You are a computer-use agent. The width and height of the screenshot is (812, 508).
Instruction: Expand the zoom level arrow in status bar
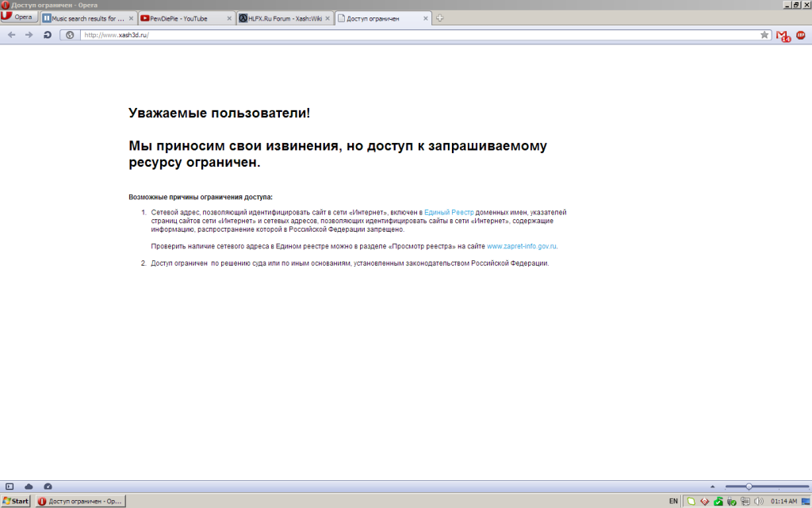click(x=711, y=486)
